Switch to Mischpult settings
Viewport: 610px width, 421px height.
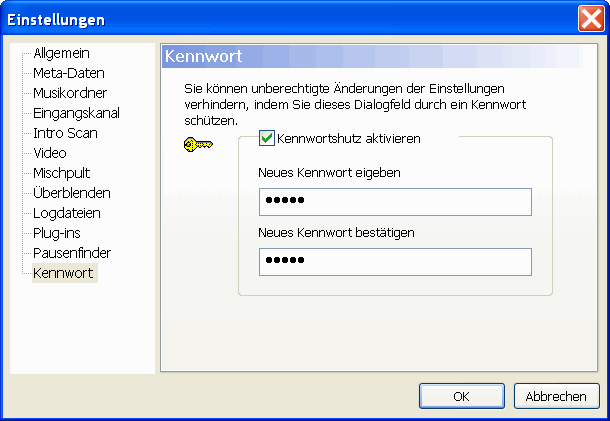(61, 173)
